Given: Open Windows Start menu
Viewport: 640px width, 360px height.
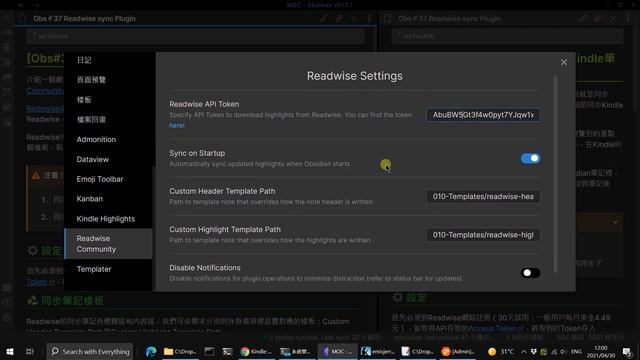Looking at the screenshot, I should click(10, 351).
